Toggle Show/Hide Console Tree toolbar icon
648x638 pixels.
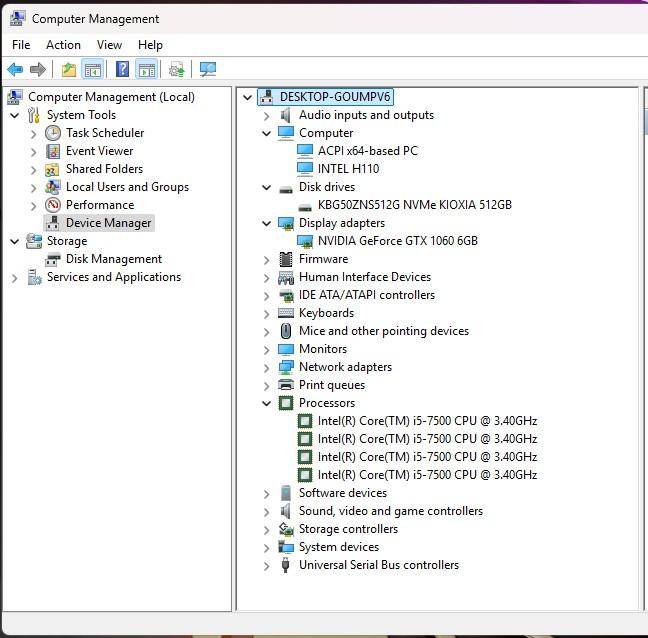click(93, 69)
